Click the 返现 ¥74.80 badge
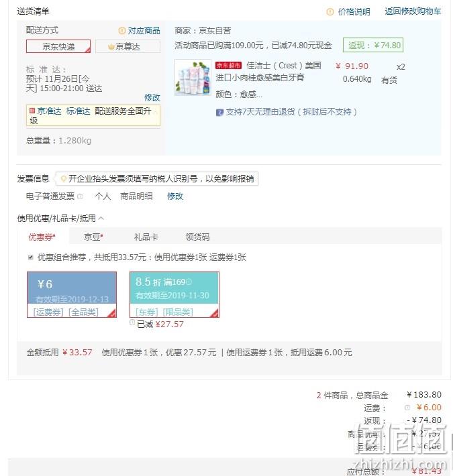Viewport: 453px width, 476px height. [373, 45]
